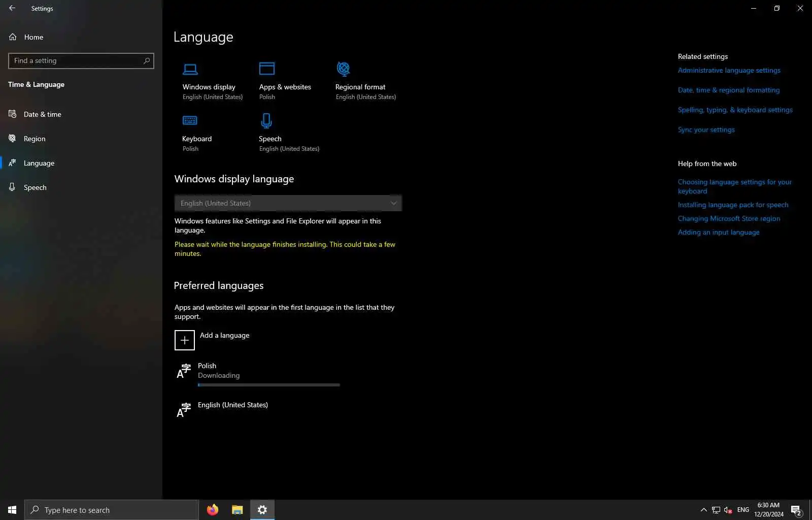
Task: Click the search magnifier in Find a setting
Action: (x=147, y=60)
